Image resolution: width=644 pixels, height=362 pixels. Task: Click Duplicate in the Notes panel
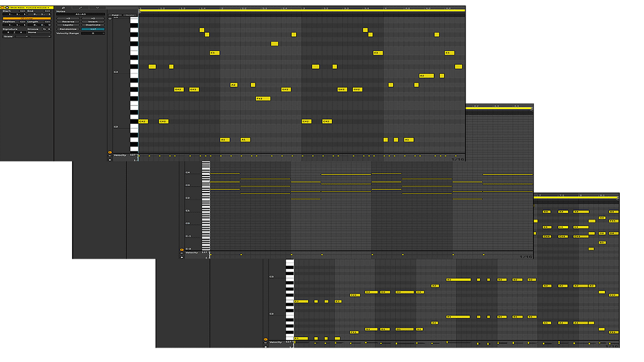[93, 25]
